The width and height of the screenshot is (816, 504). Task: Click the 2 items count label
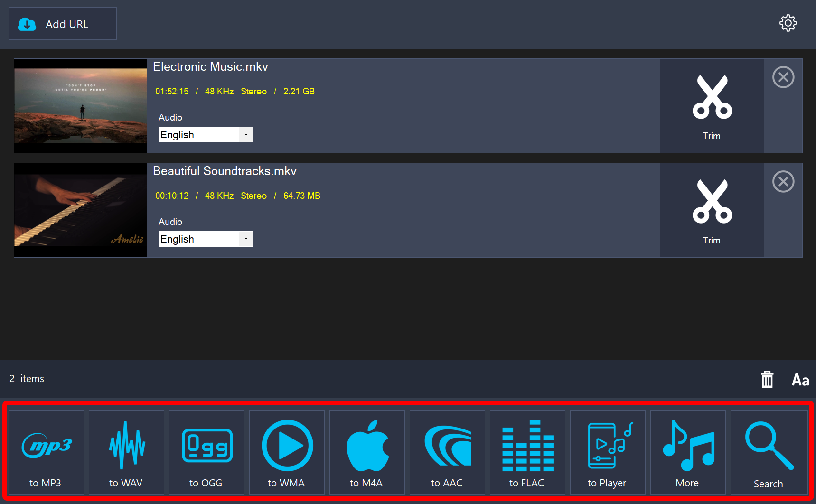click(27, 379)
